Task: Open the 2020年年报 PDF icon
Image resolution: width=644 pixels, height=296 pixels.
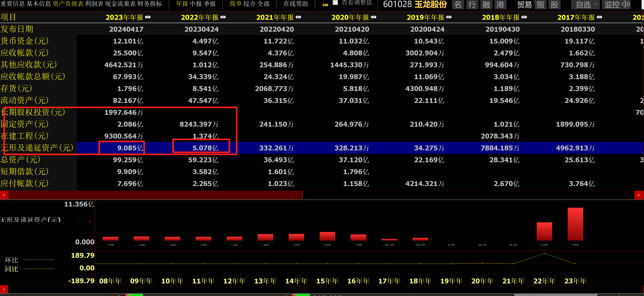Action: coord(374,17)
